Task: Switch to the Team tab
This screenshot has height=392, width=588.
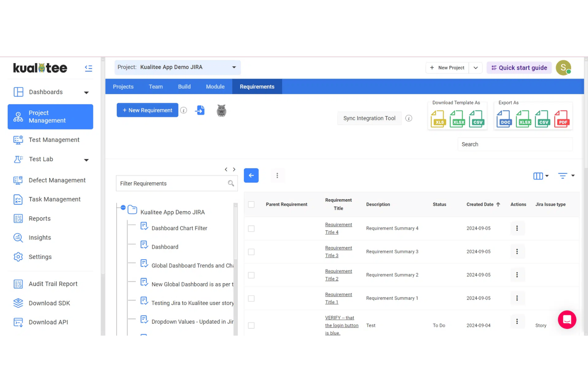Action: [156, 87]
